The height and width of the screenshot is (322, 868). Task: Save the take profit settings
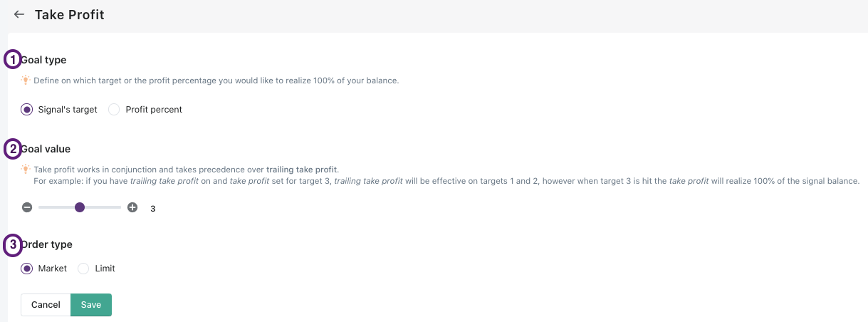pyautogui.click(x=91, y=305)
